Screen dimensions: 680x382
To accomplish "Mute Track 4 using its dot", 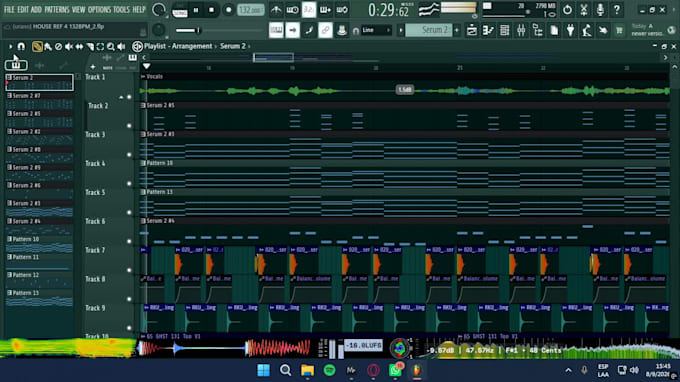I will click(129, 184).
